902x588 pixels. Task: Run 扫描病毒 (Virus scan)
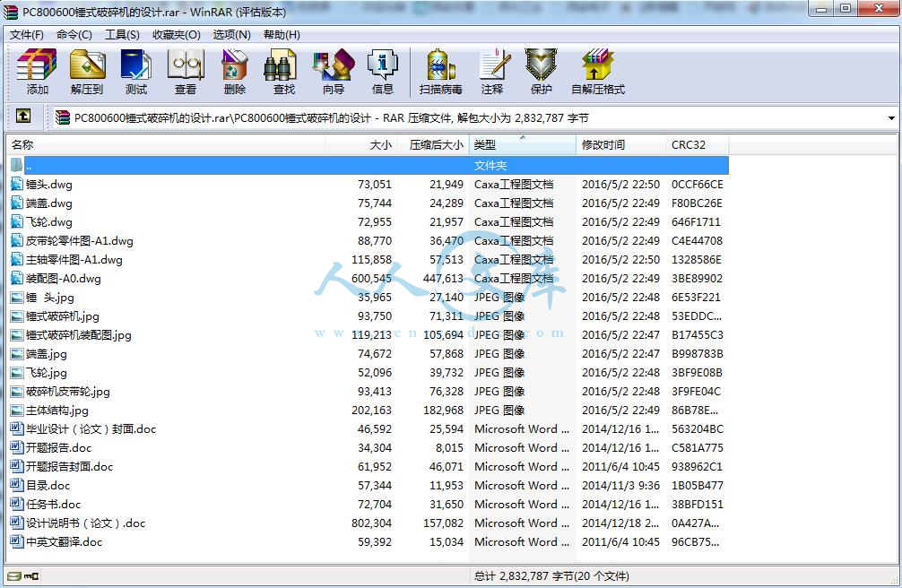point(440,72)
